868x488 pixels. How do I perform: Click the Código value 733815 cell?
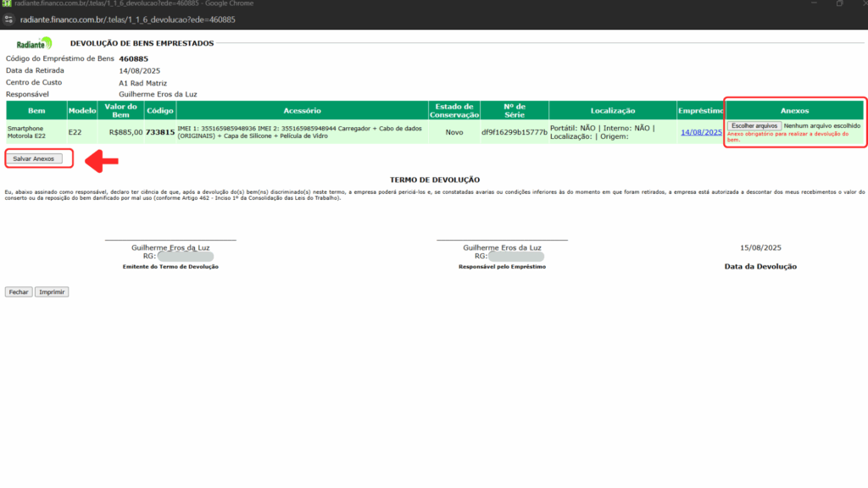(160, 132)
